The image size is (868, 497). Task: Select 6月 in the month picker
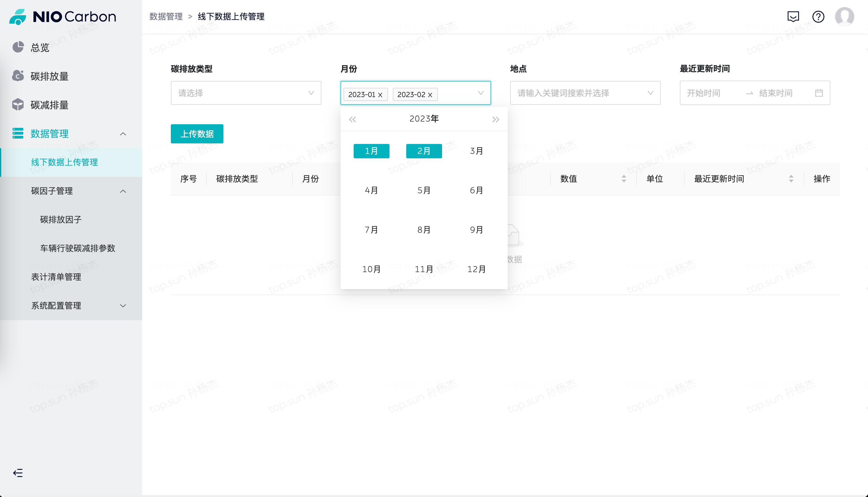[476, 190]
